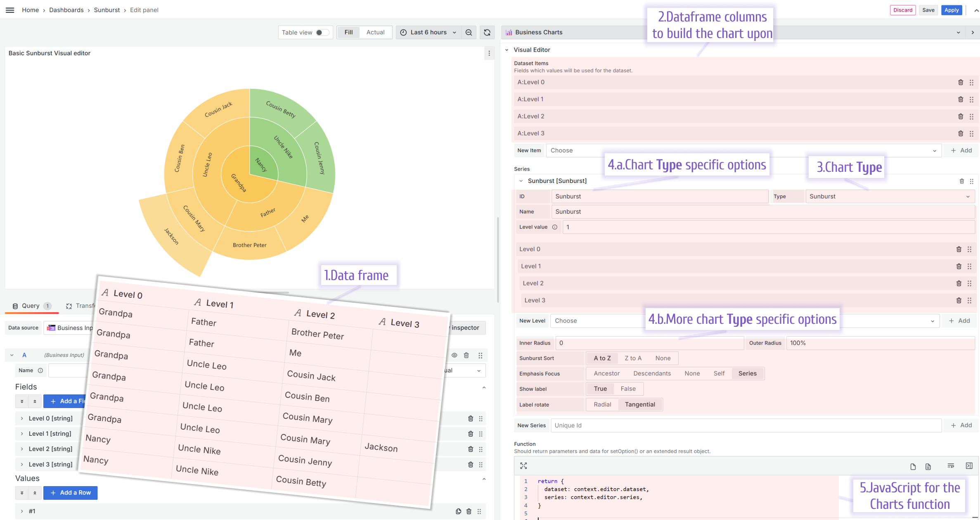Switch label rotate to Radial
980x520 pixels.
[603, 404]
